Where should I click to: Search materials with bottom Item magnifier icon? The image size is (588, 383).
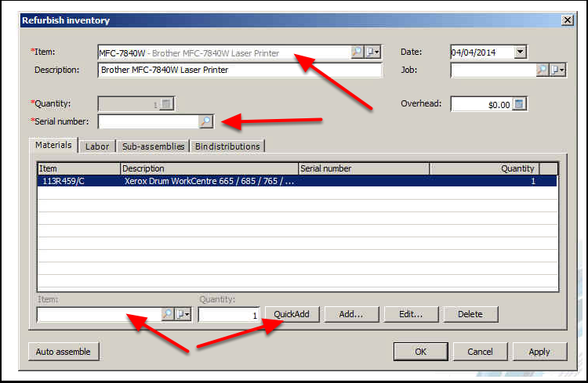(168, 314)
